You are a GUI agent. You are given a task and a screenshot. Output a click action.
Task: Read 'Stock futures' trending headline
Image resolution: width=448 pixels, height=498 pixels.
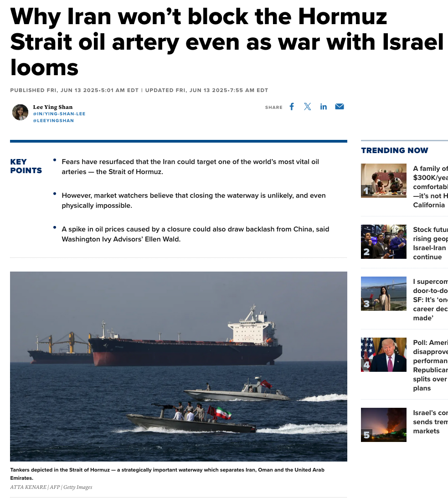tap(431, 243)
